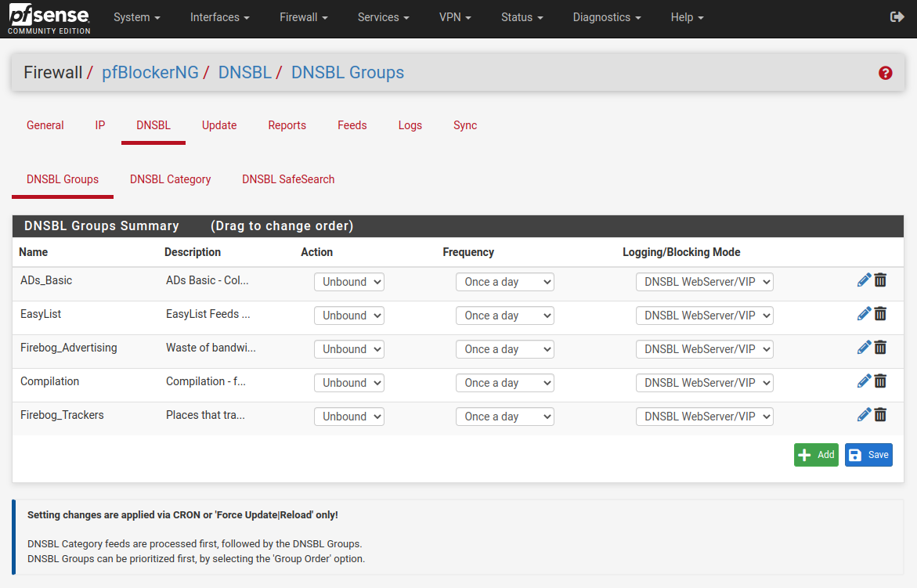Screen dimensions: 917x588
Task: Open Frequency dropdown for Compilation
Action: [x=504, y=383]
